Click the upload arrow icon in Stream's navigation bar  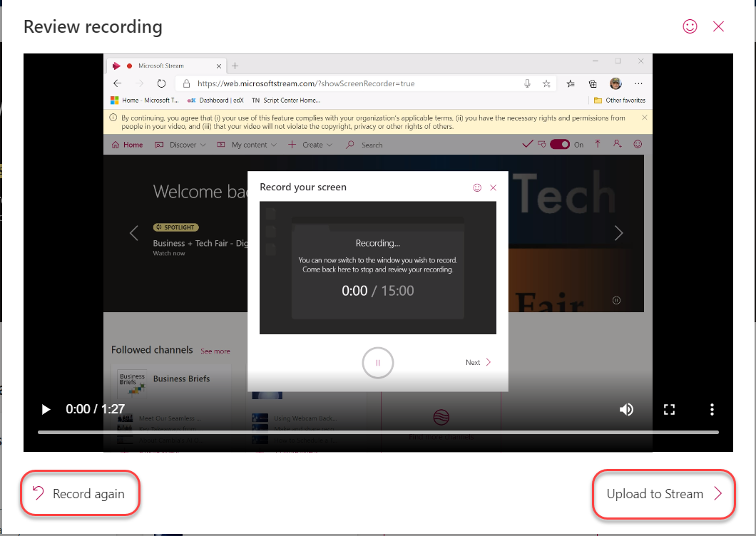point(598,144)
